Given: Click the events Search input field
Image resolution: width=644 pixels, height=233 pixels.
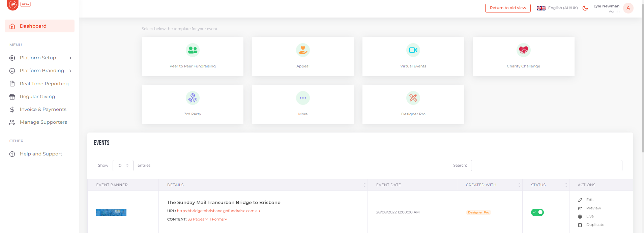Looking at the screenshot, I should (546, 166).
